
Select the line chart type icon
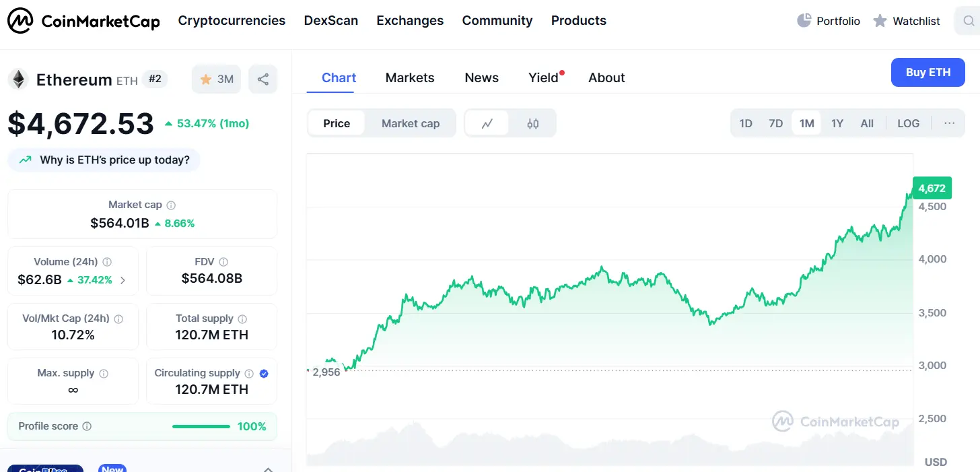point(487,123)
